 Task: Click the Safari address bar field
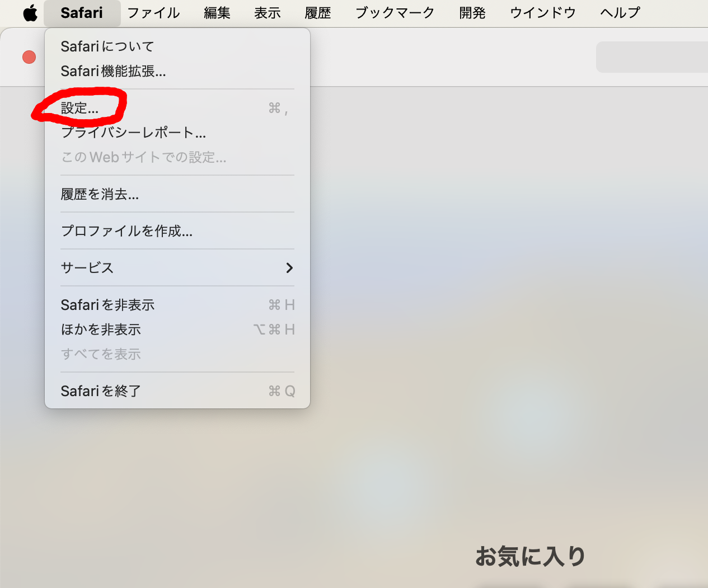click(652, 57)
